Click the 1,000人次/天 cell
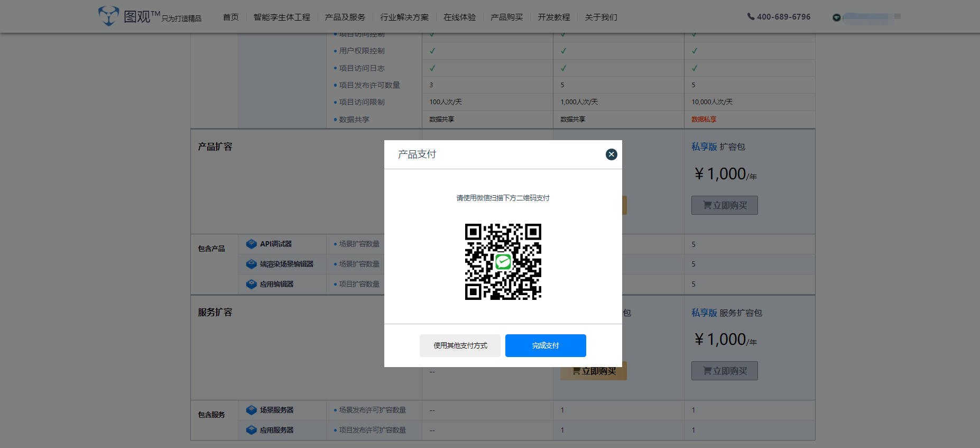 pyautogui.click(x=579, y=102)
